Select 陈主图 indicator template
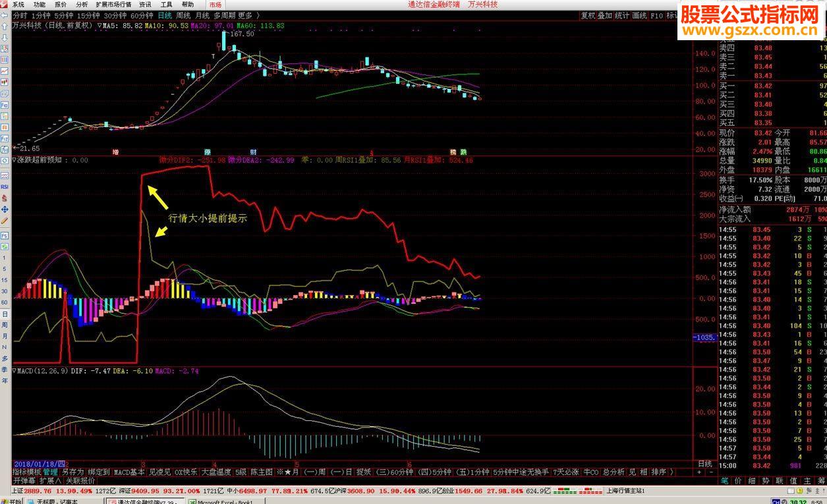The height and width of the screenshot is (504, 827). pyautogui.click(x=262, y=472)
